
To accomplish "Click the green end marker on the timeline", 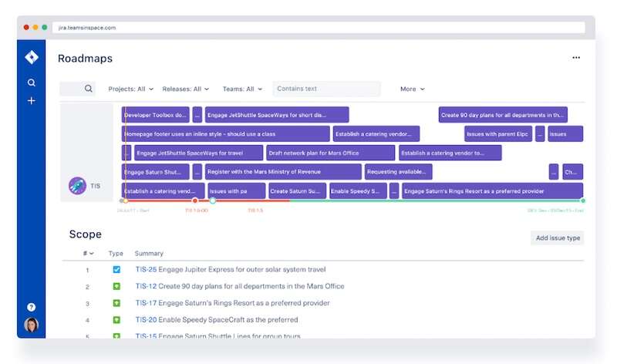I will pos(583,201).
